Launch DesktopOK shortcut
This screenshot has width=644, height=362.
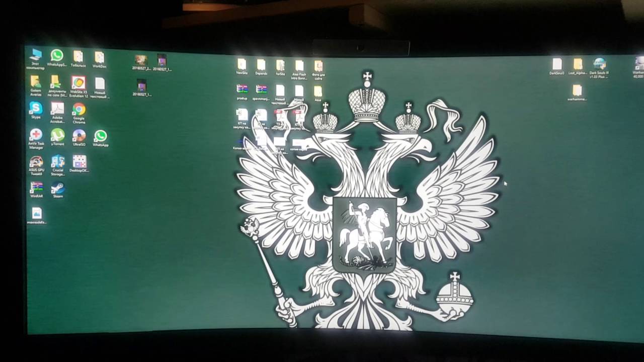click(79, 164)
